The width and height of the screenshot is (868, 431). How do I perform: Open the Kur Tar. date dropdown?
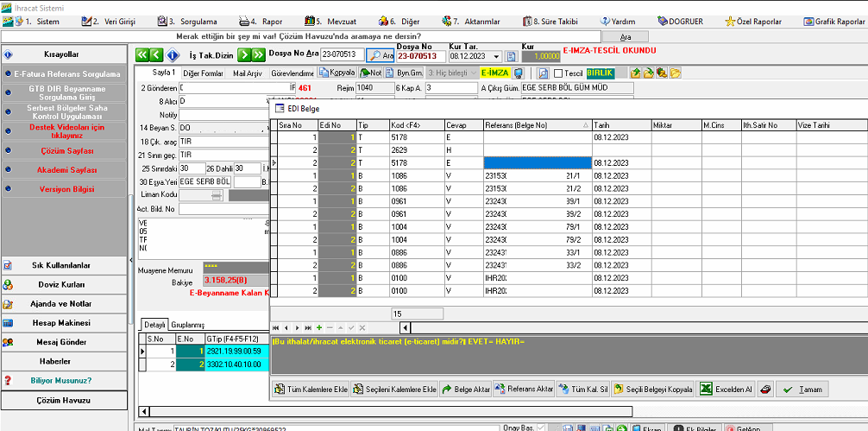click(x=496, y=56)
